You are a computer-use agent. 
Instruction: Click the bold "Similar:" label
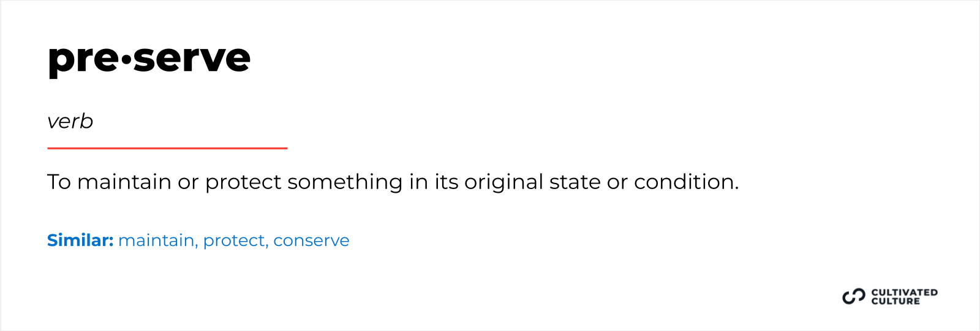80,240
